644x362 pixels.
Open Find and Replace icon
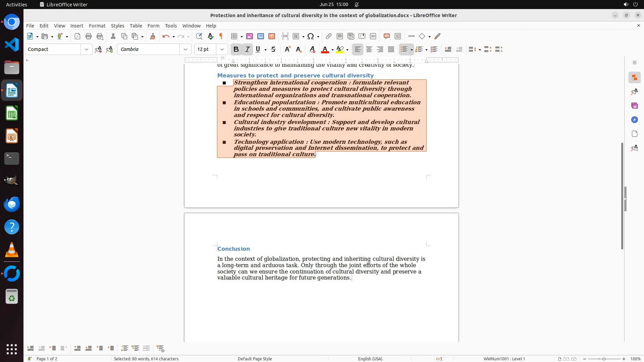199,36
